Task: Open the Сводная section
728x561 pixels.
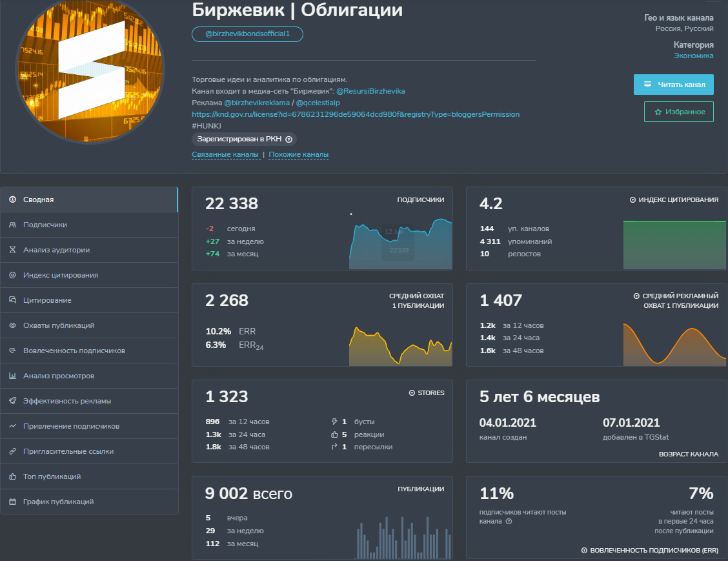Action: [89, 199]
